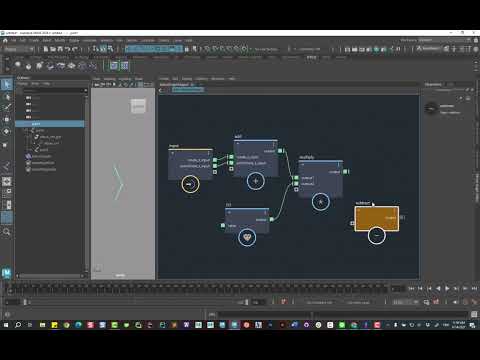Click the minus circle icon under subtract node

pyautogui.click(x=377, y=235)
